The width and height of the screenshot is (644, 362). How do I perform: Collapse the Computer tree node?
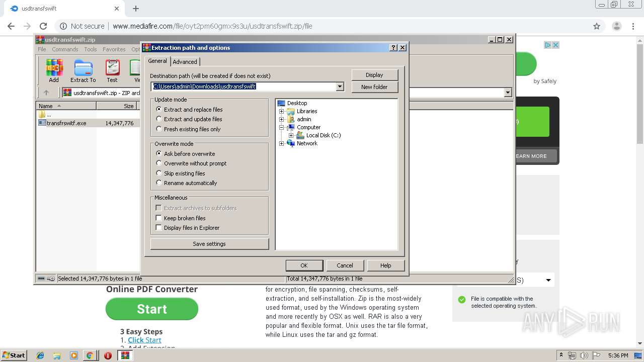pos(282,127)
